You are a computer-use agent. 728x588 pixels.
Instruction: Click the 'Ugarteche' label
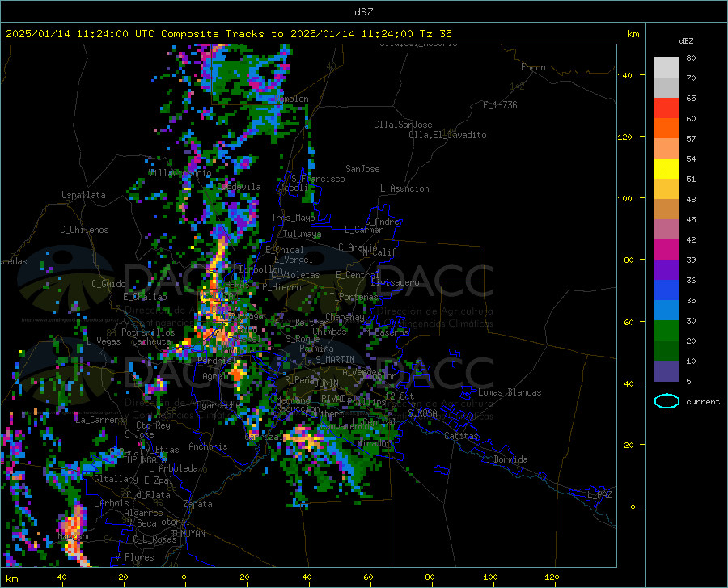coord(218,404)
